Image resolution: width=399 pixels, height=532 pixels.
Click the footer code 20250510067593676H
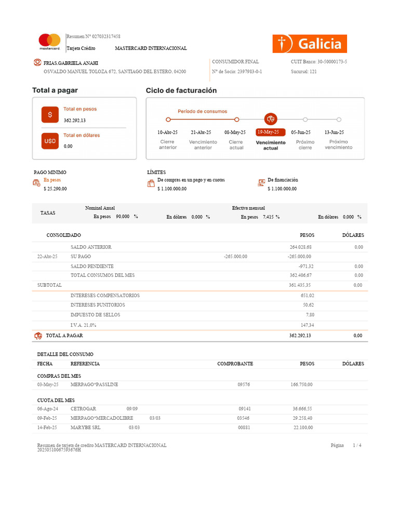point(59,450)
